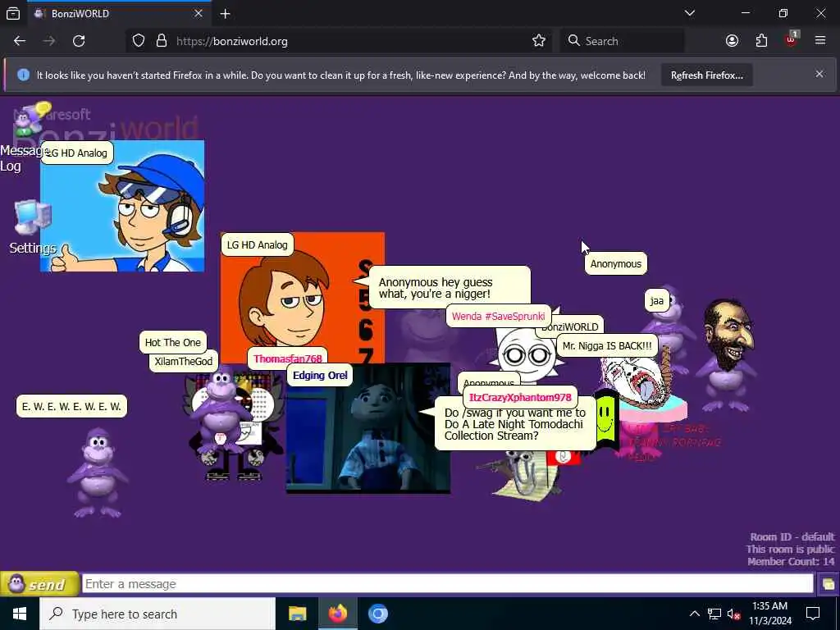
Task: Open File Explorer from the taskbar
Action: pyautogui.click(x=297, y=614)
